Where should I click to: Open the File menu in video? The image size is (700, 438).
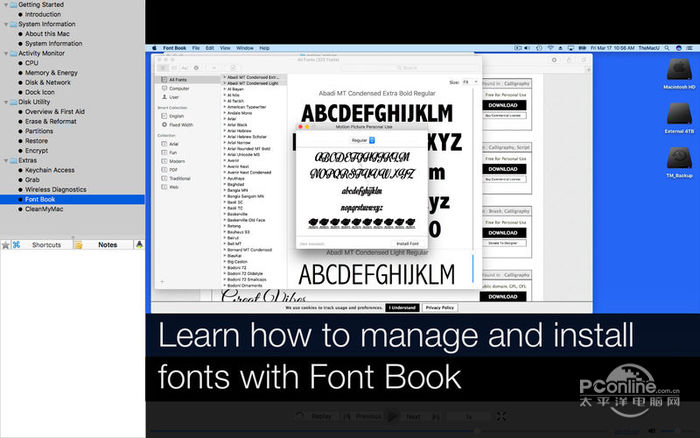[x=196, y=48]
